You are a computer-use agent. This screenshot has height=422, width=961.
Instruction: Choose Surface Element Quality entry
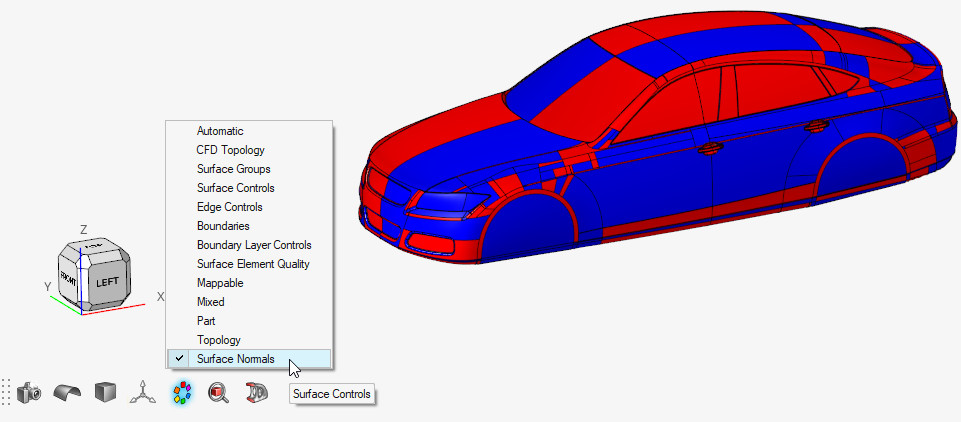point(253,264)
